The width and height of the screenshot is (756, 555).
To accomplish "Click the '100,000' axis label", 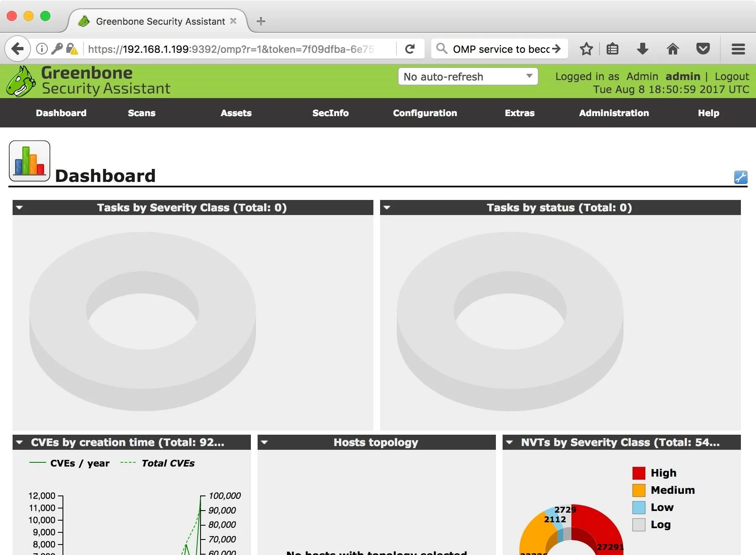I will [224, 496].
